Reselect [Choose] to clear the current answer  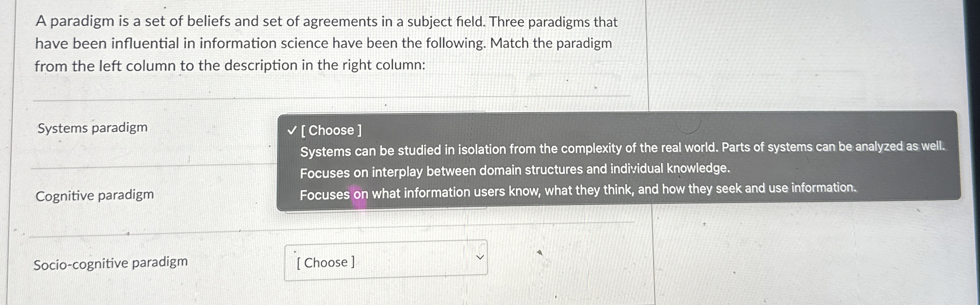coord(331,130)
